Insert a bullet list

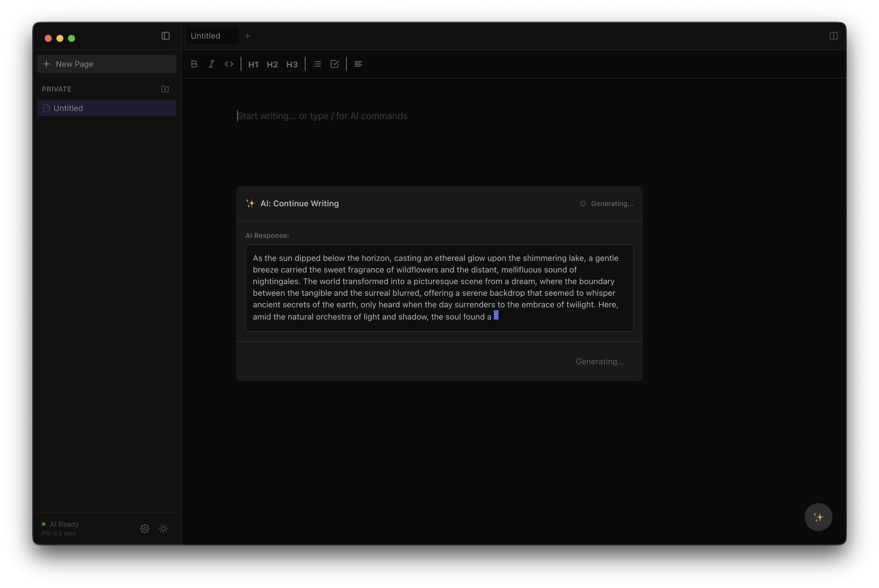(317, 64)
